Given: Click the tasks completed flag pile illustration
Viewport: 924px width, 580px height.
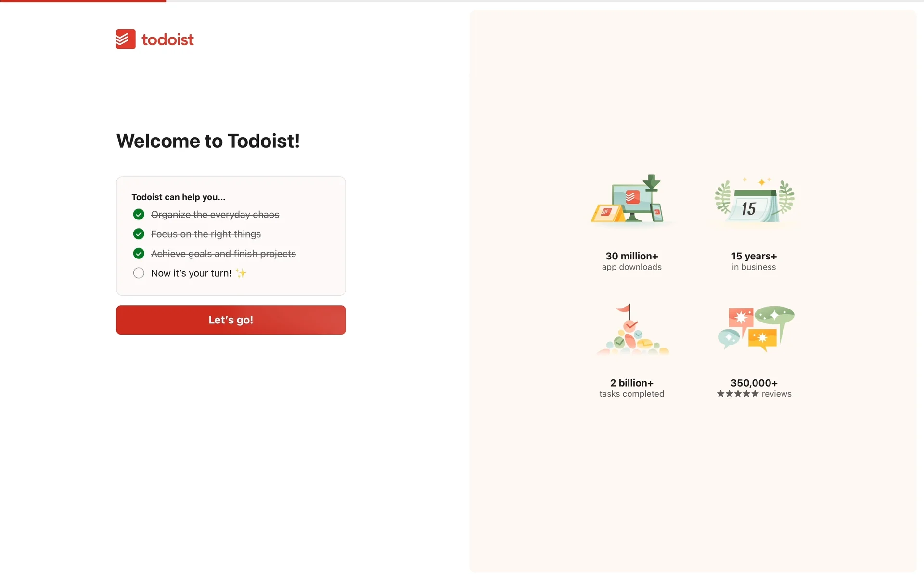Looking at the screenshot, I should point(632,329).
